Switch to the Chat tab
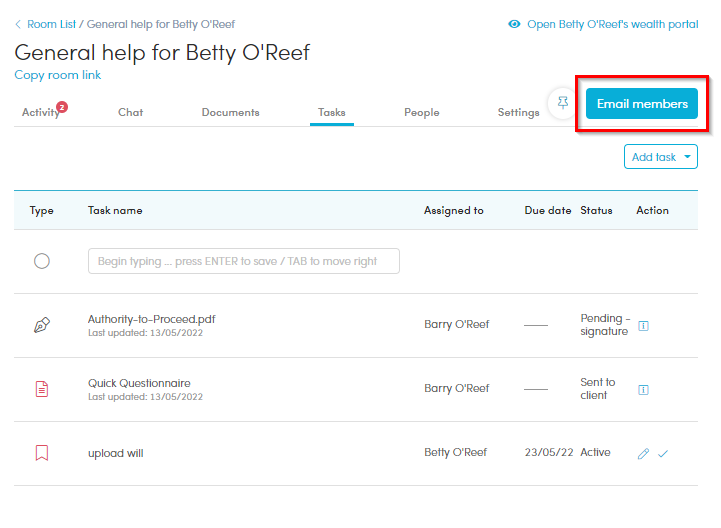 [131, 113]
